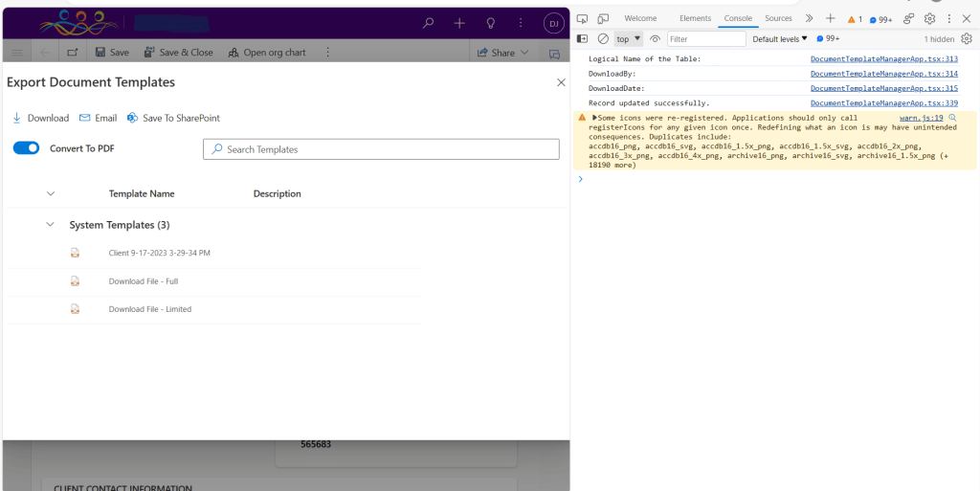
Task: Click Save To SharePoint
Action: 173,118
